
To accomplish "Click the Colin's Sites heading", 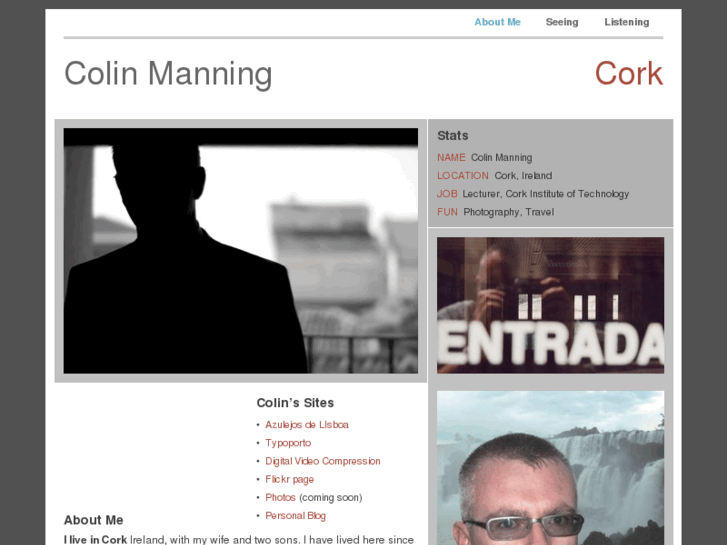I will click(295, 403).
